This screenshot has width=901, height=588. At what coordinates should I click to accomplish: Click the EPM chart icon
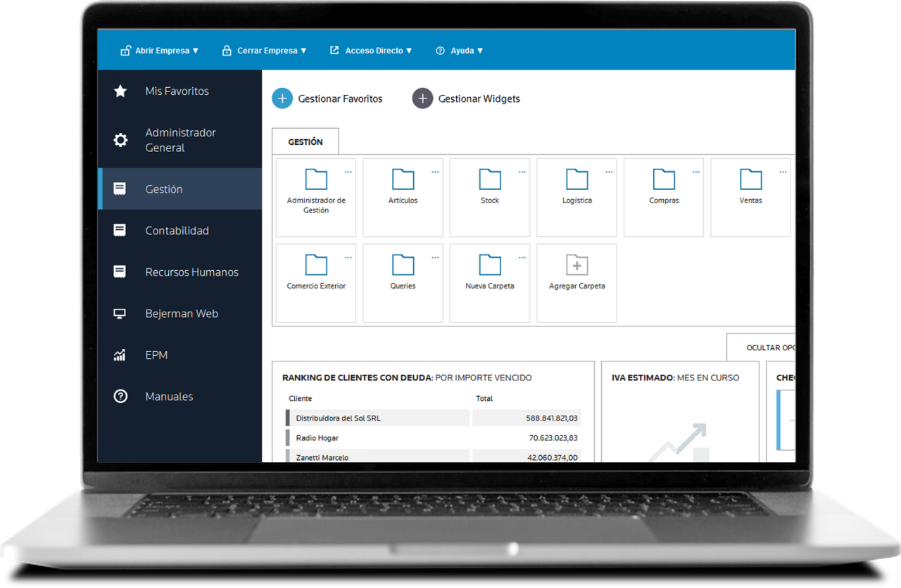click(120, 355)
